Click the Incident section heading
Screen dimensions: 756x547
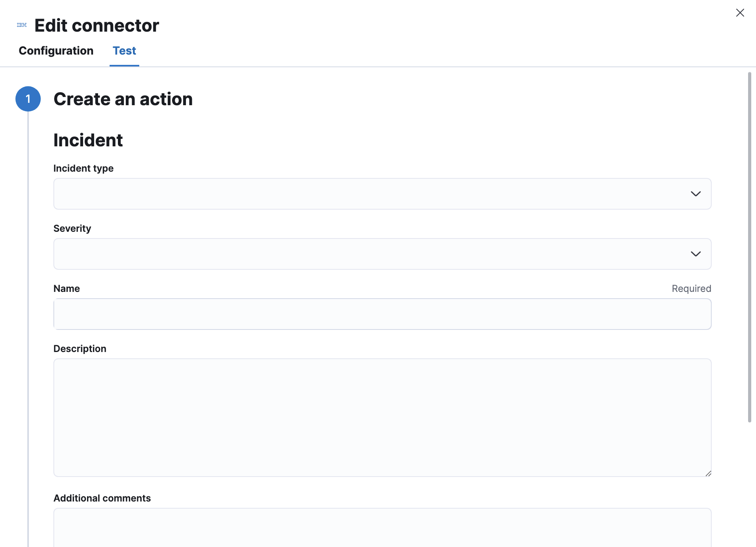[x=88, y=140]
